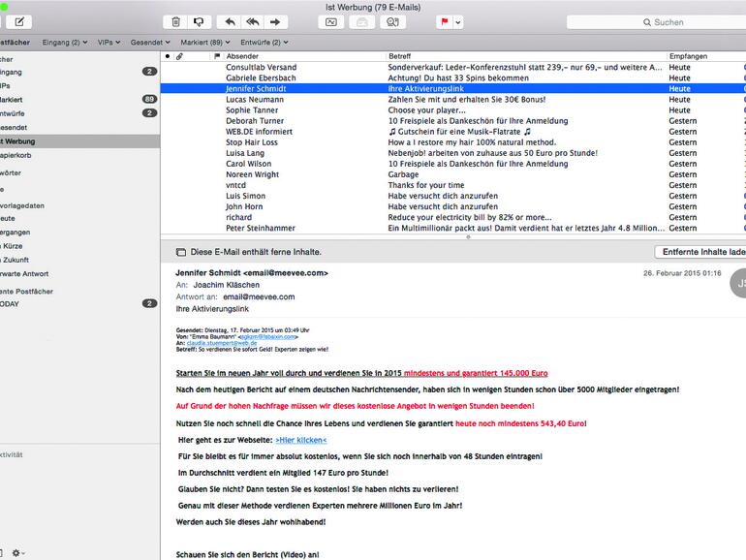Click the contacts icon in the toolbar
This screenshot has height=560, width=746.
(392, 22)
